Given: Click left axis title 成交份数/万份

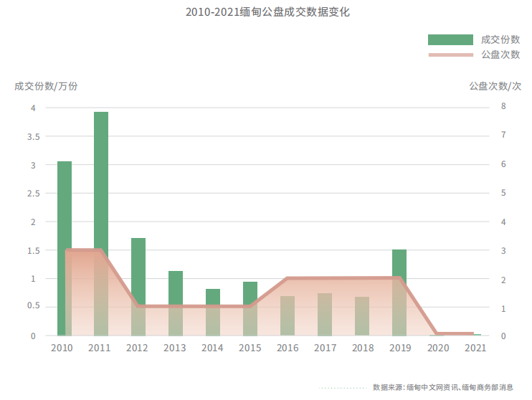Looking at the screenshot, I should (46, 86).
